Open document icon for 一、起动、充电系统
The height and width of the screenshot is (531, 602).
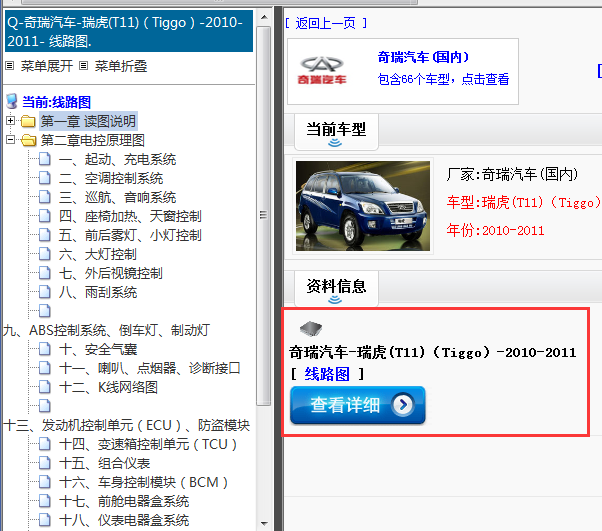point(45,159)
